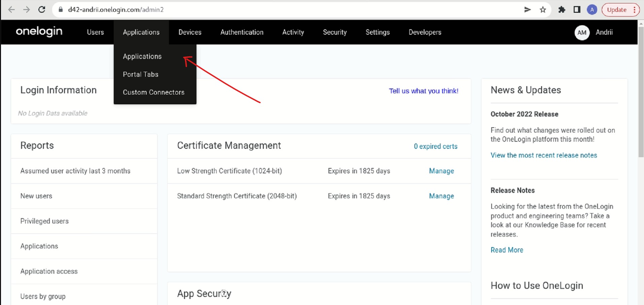Screen dimensions: 644x305
Task: Open the '0 expired certs' link
Action: click(435, 146)
